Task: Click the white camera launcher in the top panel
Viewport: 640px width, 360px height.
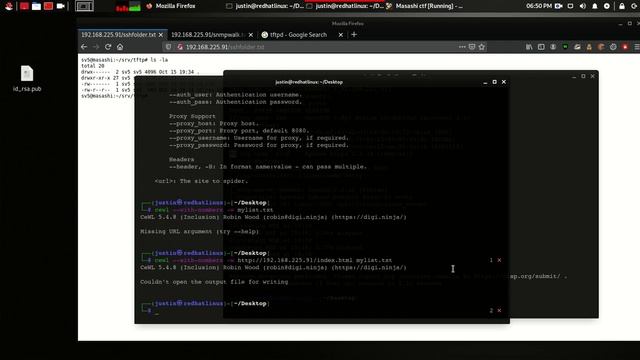Action: pos(61,6)
